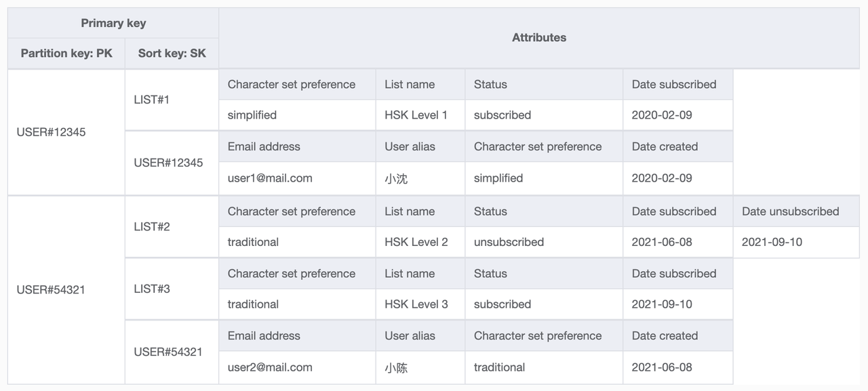Select the date value under Date unsubscribed

[772, 242]
